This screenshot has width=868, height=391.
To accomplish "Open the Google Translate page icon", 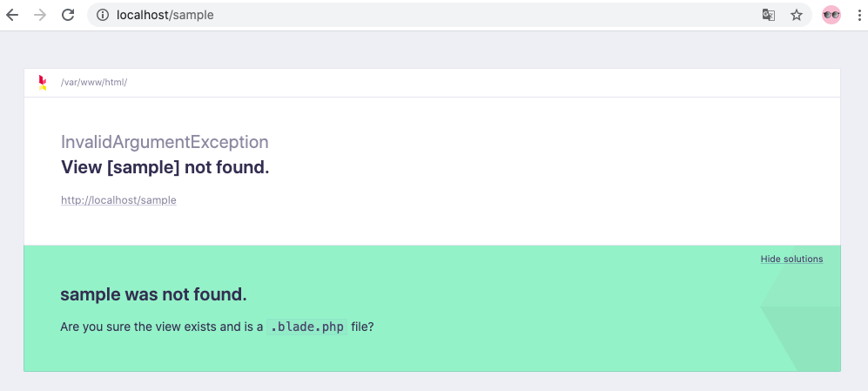I will coord(769,15).
